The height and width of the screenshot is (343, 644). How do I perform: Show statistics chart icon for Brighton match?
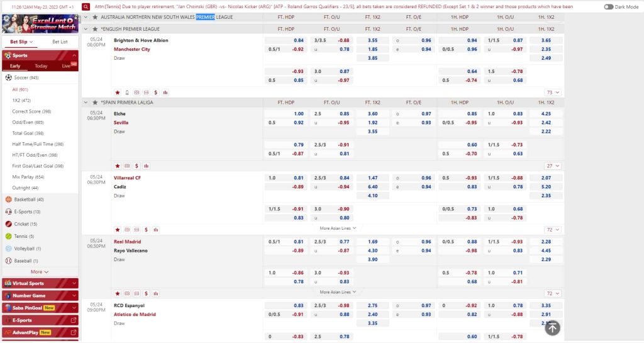165,93
